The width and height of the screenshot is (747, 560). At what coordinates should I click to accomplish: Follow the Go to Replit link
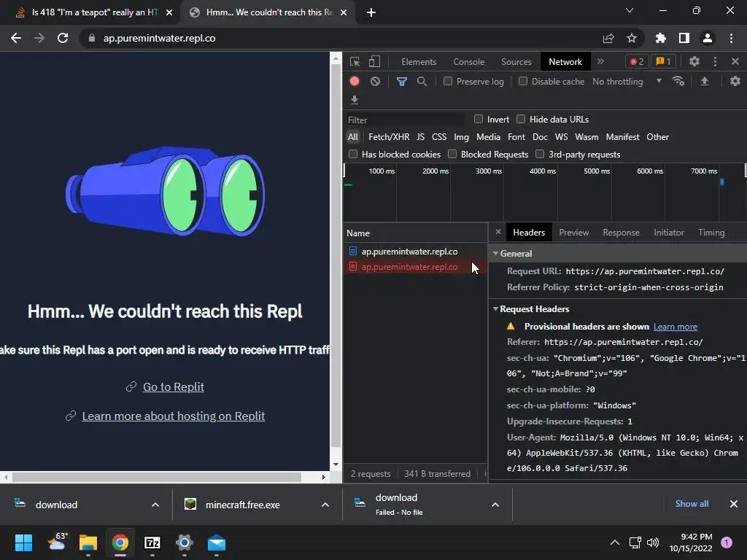click(174, 386)
